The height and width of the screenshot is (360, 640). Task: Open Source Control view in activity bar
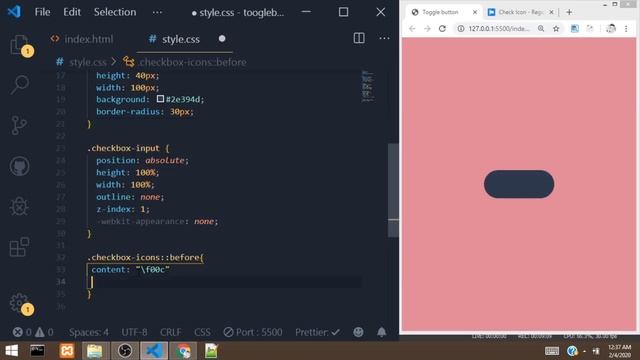[x=19, y=125]
